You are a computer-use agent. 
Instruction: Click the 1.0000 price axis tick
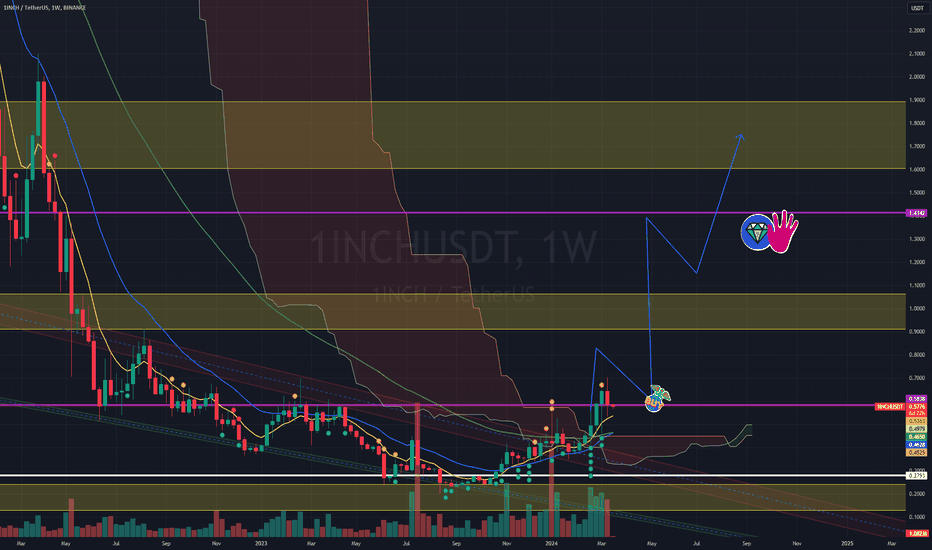(917, 309)
